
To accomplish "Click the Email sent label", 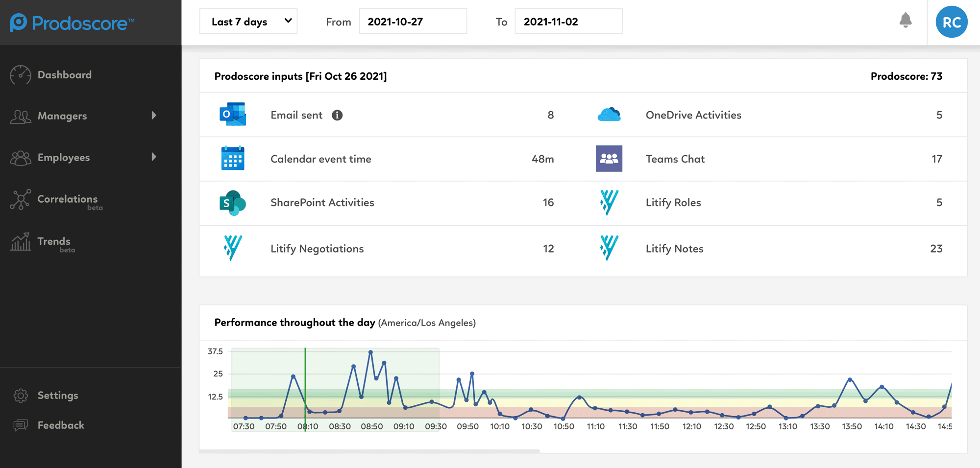I will (296, 115).
